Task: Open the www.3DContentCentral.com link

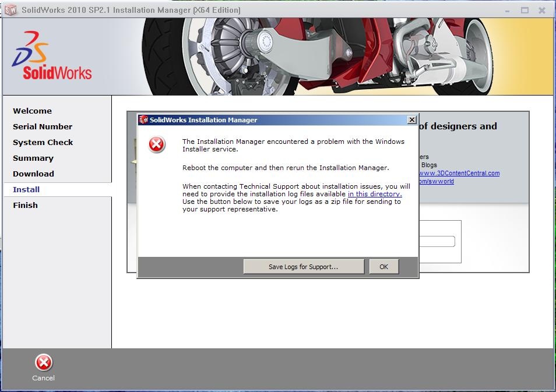Action: click(460, 173)
